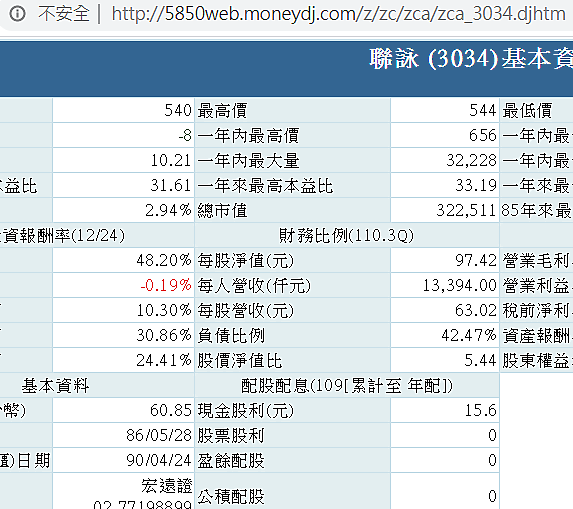Select the value 31.61
573x509 pixels.
171,186
